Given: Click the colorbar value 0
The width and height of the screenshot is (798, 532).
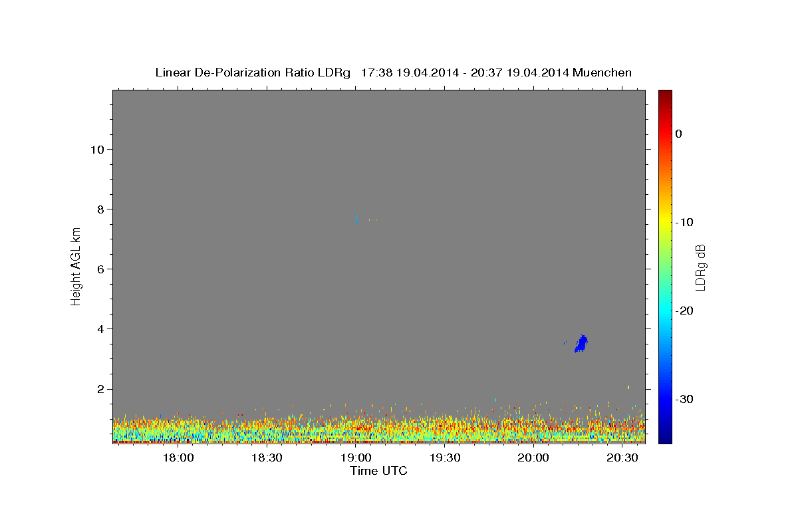Looking at the screenshot, I should click(679, 134).
